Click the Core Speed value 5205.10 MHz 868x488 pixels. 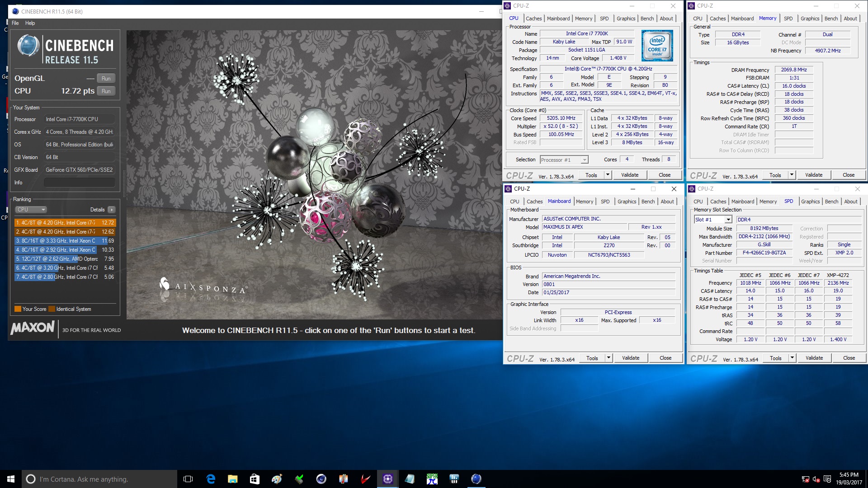coord(561,118)
